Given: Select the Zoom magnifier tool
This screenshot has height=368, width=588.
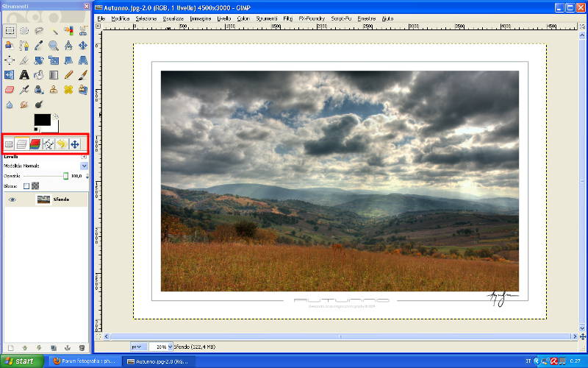Looking at the screenshot, I should pyautogui.click(x=54, y=46).
